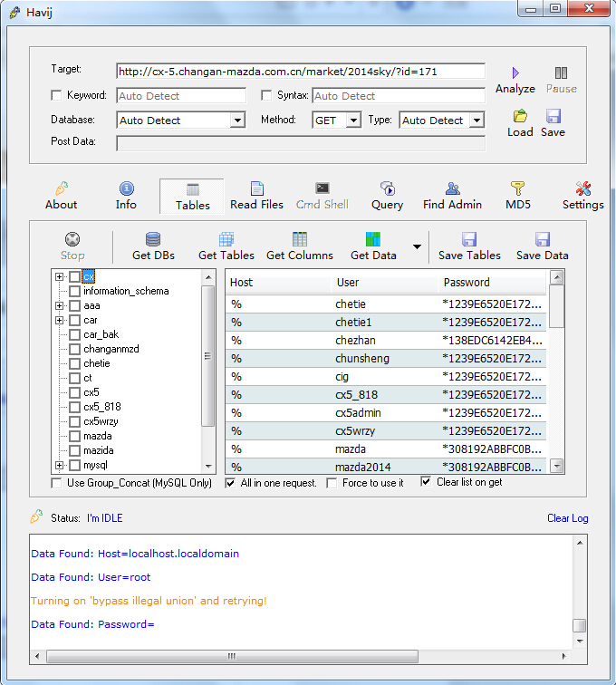This screenshot has width=616, height=685.
Task: Select the chunsheng user row
Action: (386, 359)
